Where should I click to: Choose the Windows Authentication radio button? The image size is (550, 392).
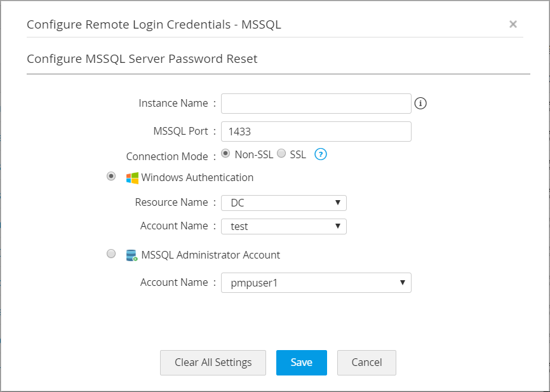[x=112, y=177]
